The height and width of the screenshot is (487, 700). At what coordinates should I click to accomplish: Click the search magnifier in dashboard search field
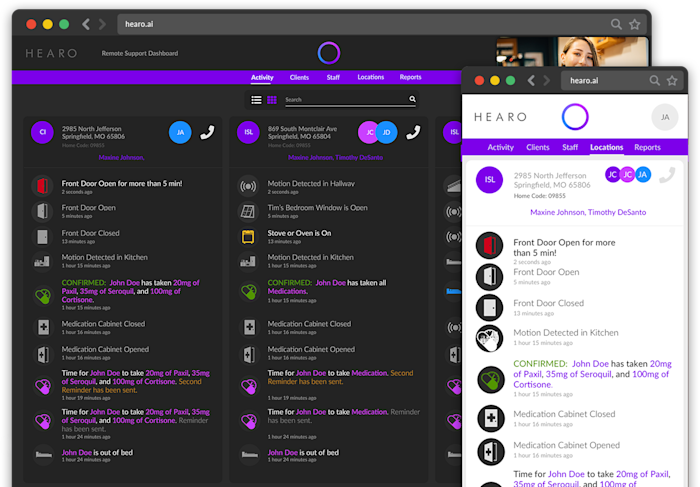click(x=412, y=99)
